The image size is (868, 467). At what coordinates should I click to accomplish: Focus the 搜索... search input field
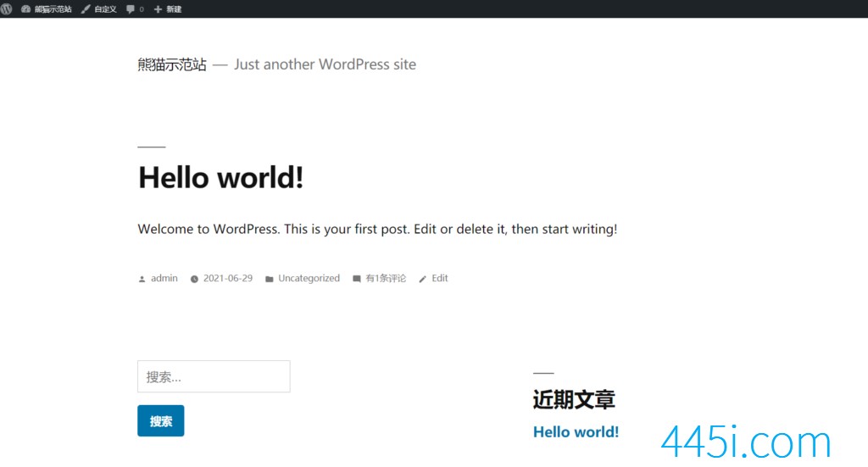point(214,377)
